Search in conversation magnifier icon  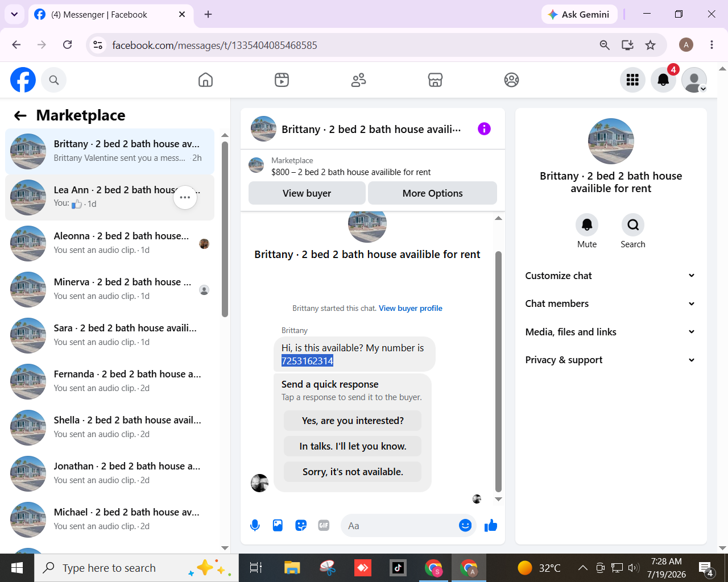(x=633, y=225)
